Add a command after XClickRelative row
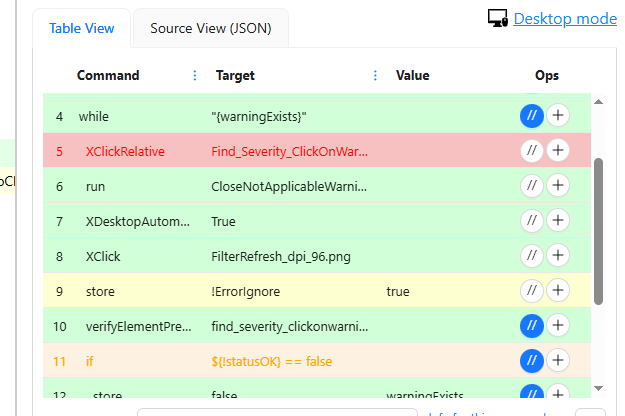 pyautogui.click(x=558, y=151)
